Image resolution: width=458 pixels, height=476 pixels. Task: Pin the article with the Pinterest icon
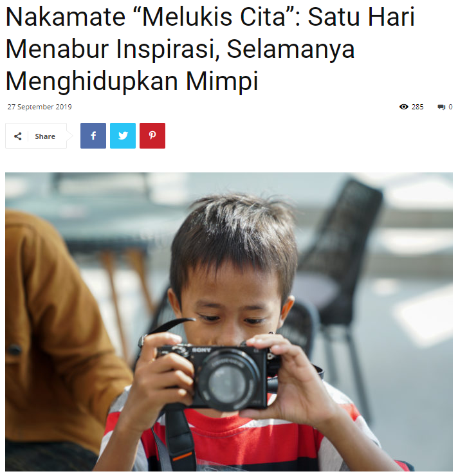[x=152, y=136]
